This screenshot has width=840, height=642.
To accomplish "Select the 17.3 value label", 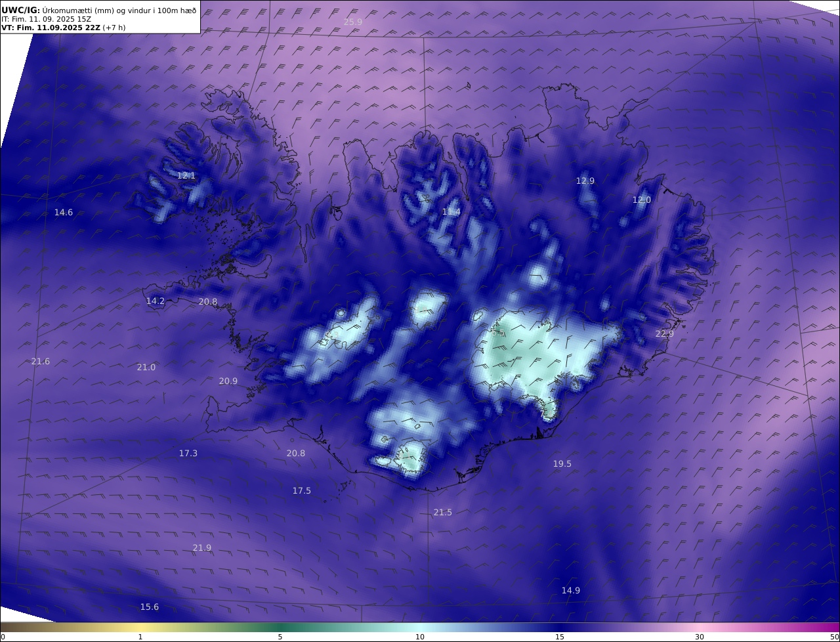I will [188, 453].
